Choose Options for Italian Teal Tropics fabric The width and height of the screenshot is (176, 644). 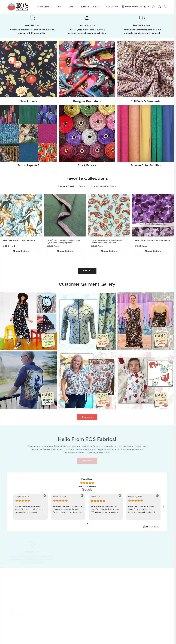point(21,251)
